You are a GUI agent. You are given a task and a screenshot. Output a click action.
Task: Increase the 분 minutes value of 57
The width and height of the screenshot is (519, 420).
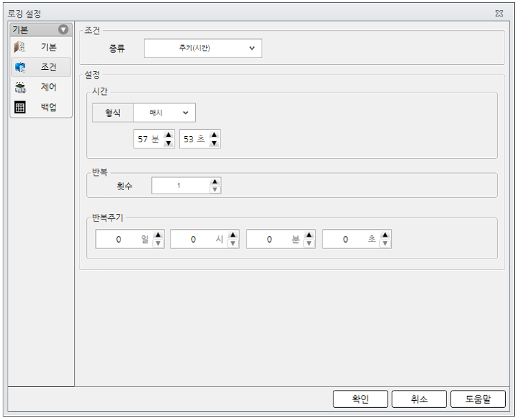tap(169, 135)
